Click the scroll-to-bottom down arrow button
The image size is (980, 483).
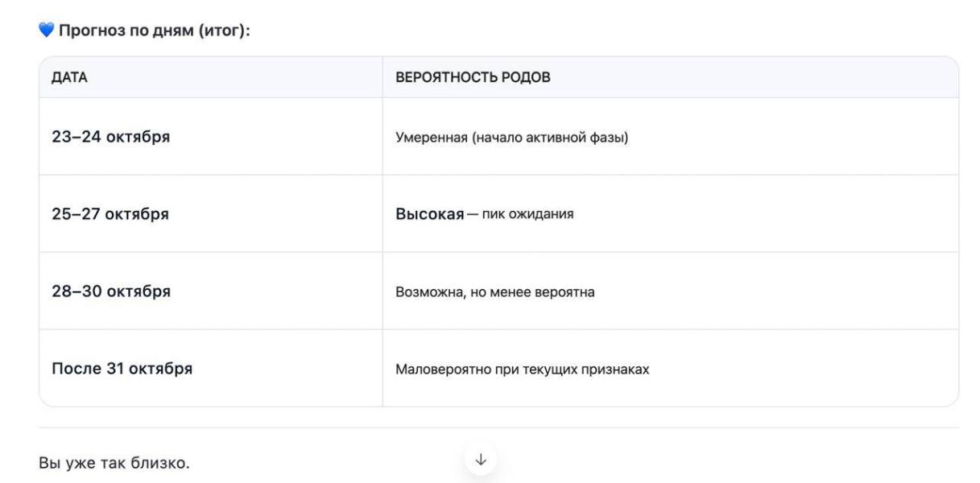[x=481, y=460]
